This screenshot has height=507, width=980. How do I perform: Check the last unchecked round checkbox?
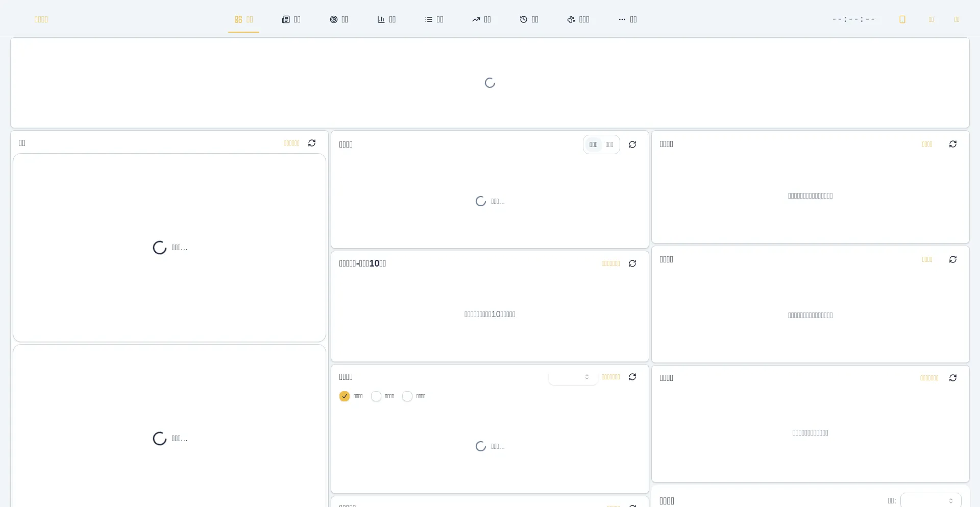point(407,396)
